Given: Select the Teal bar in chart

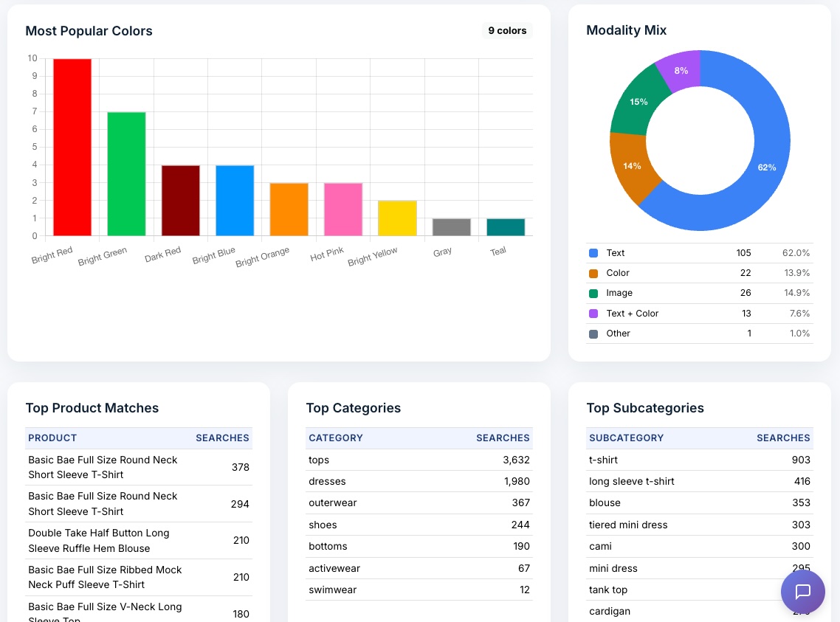Looking at the screenshot, I should 506,227.
